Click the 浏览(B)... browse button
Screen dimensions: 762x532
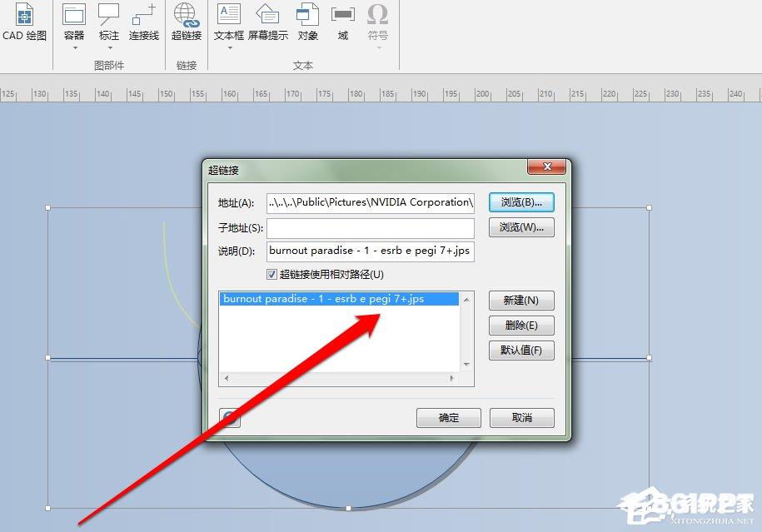coord(521,202)
